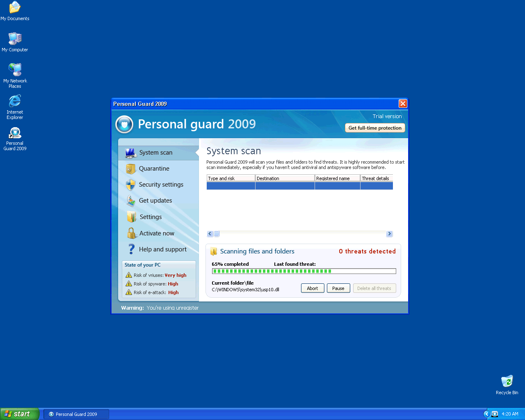The width and height of the screenshot is (525, 420).
Task: Click the scan progress bar
Action: click(x=304, y=271)
